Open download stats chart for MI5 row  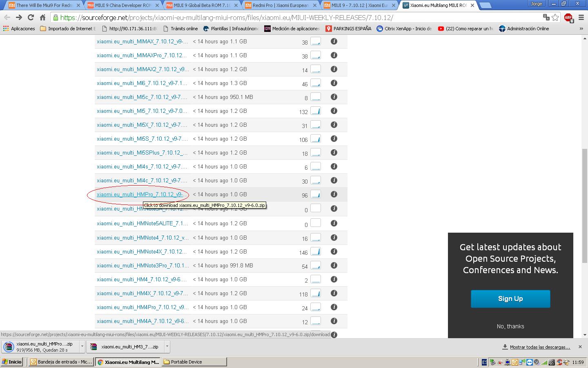(316, 111)
